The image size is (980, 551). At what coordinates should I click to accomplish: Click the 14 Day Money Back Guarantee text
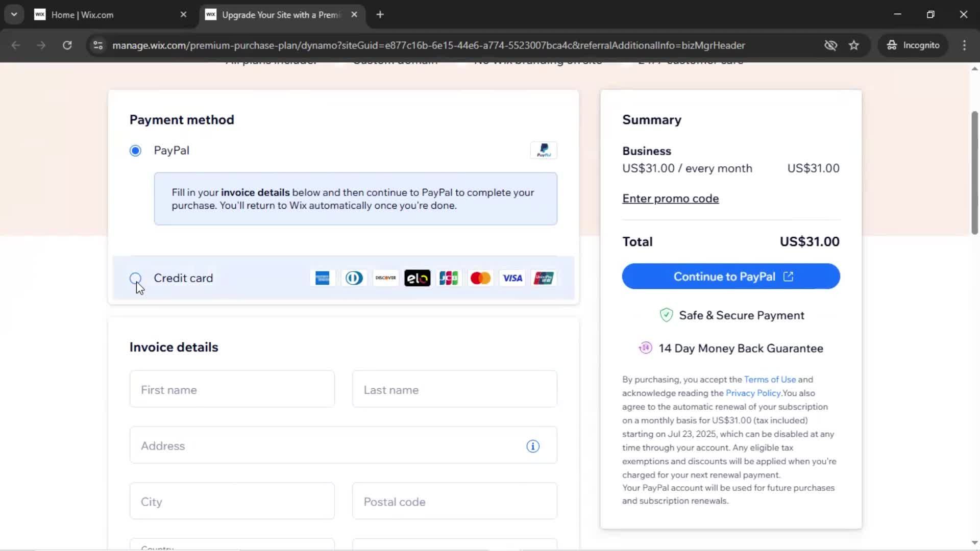coord(741,348)
